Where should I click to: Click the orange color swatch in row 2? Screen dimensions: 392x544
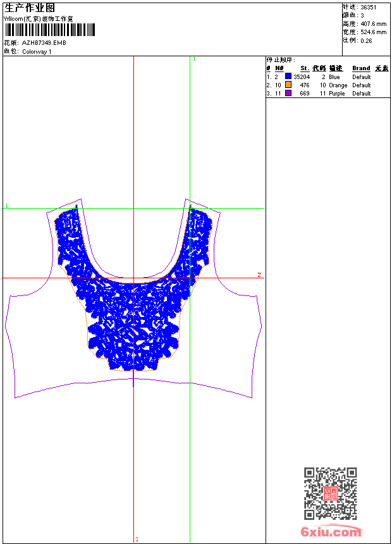[288, 85]
